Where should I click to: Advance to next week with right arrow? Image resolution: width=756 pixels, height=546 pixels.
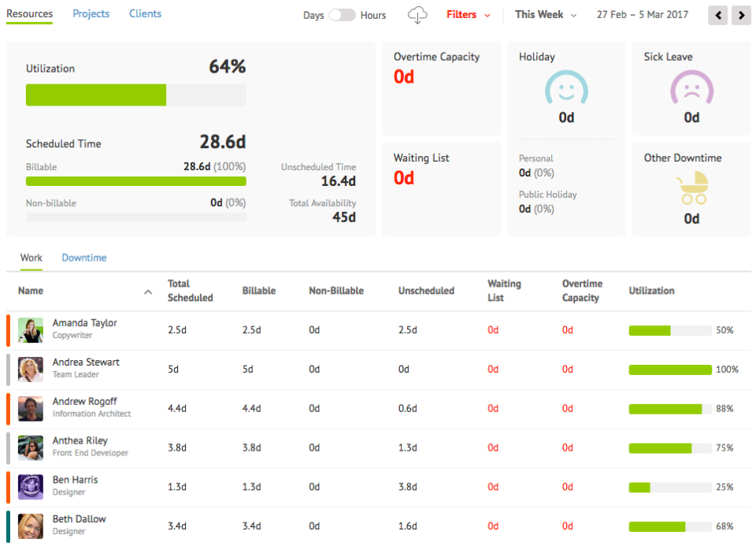point(740,15)
